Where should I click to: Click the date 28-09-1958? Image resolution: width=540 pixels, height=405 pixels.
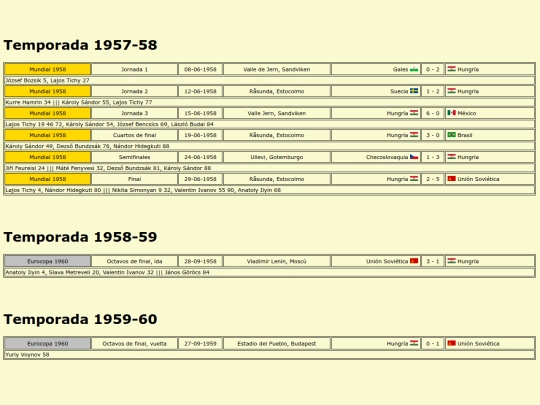[200, 261]
